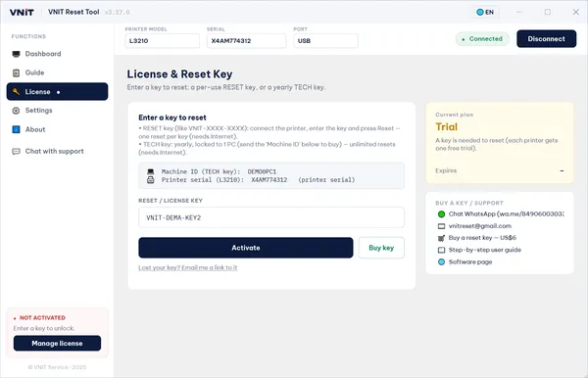Open the Dashboard section
Image resolution: width=588 pixels, height=378 pixels.
pyautogui.click(x=57, y=54)
